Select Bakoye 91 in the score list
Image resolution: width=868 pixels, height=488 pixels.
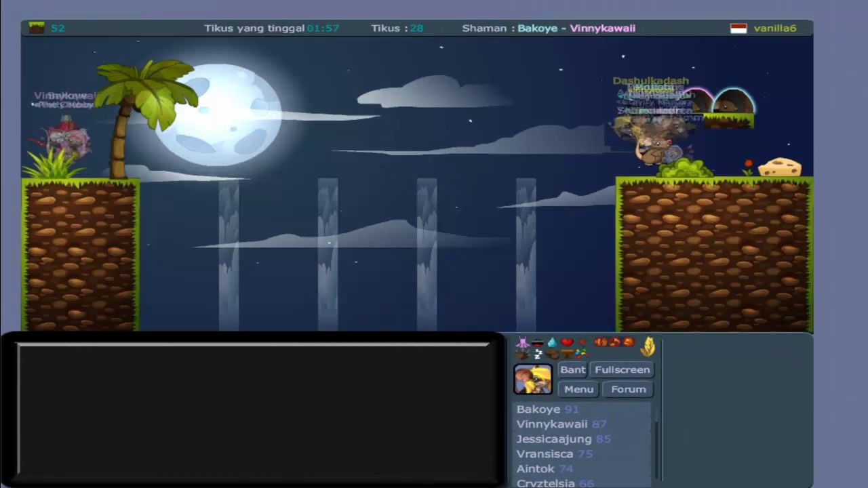[x=548, y=409]
